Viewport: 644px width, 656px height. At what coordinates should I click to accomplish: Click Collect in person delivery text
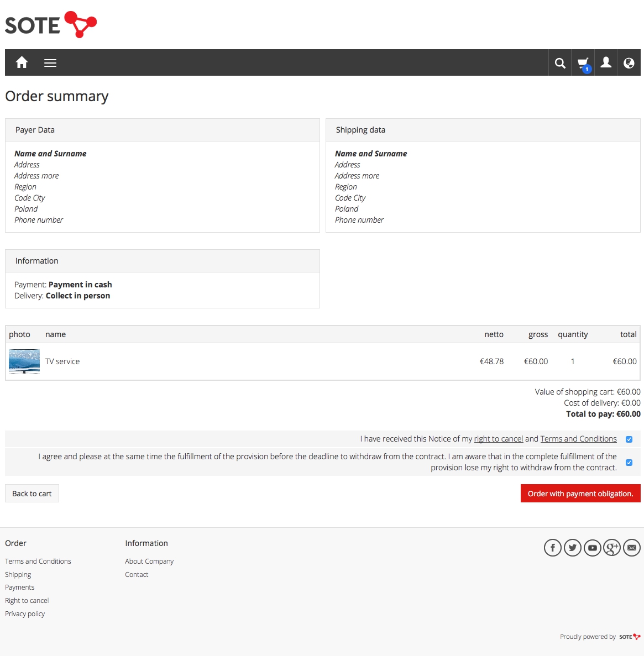pos(78,296)
